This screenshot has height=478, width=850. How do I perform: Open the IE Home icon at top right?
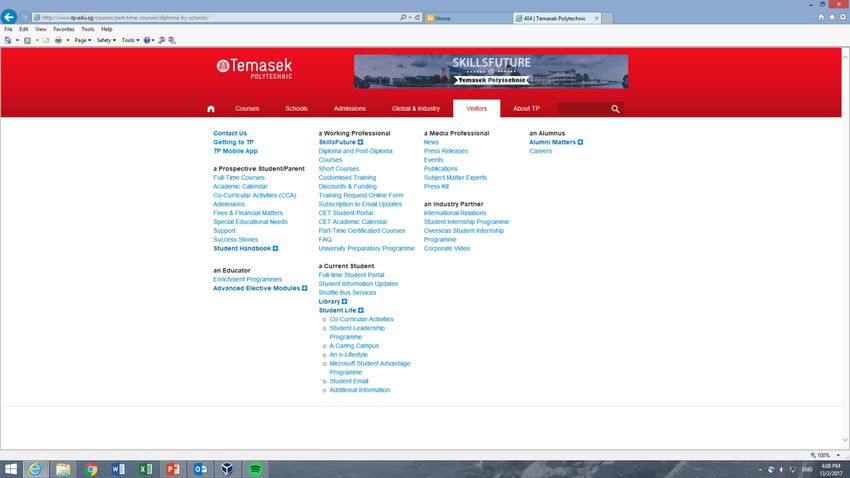pos(821,17)
